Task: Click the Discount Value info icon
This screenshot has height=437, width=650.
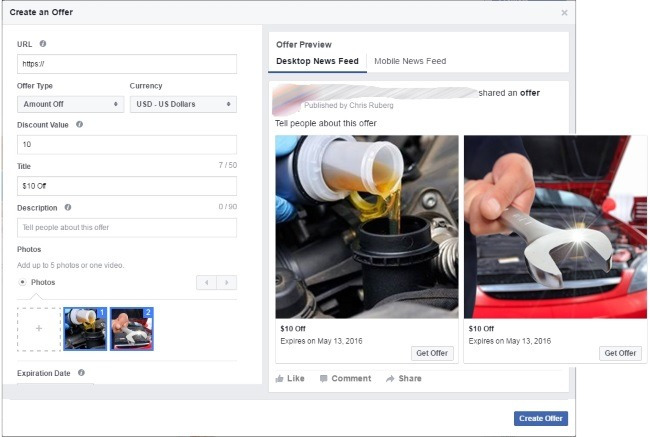Action: click(79, 124)
